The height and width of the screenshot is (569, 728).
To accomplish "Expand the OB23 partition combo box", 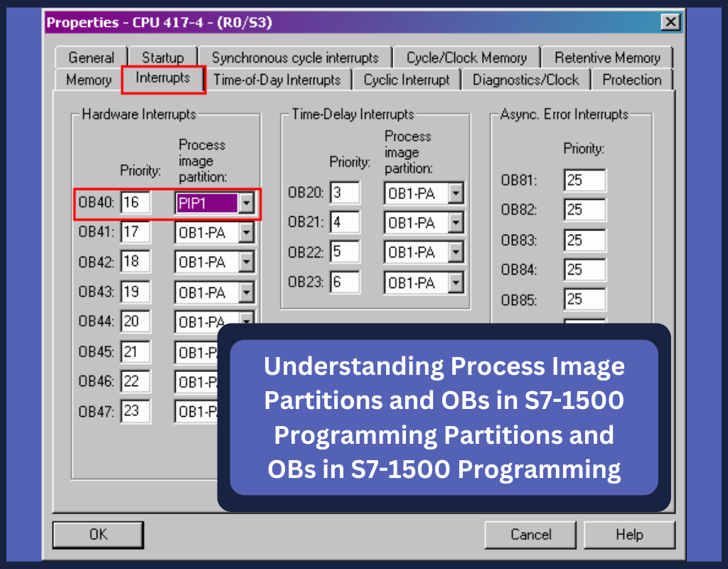I will 458,282.
